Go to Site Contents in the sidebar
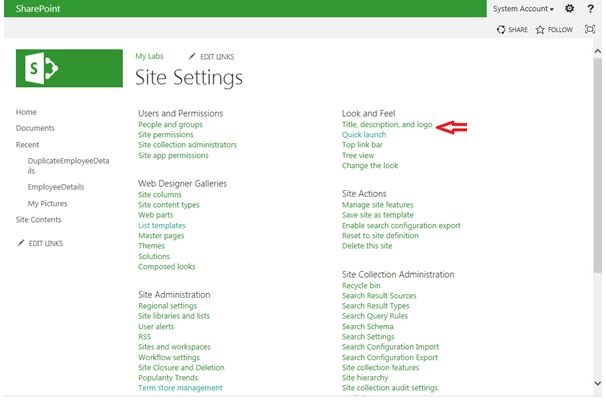Screen dimensions: 606x403 [x=38, y=219]
